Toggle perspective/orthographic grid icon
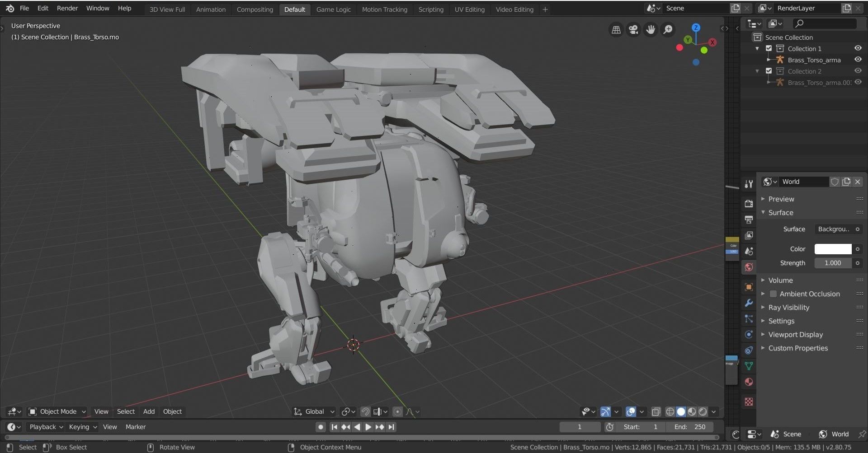Viewport: 868px width, 453px height. click(616, 30)
